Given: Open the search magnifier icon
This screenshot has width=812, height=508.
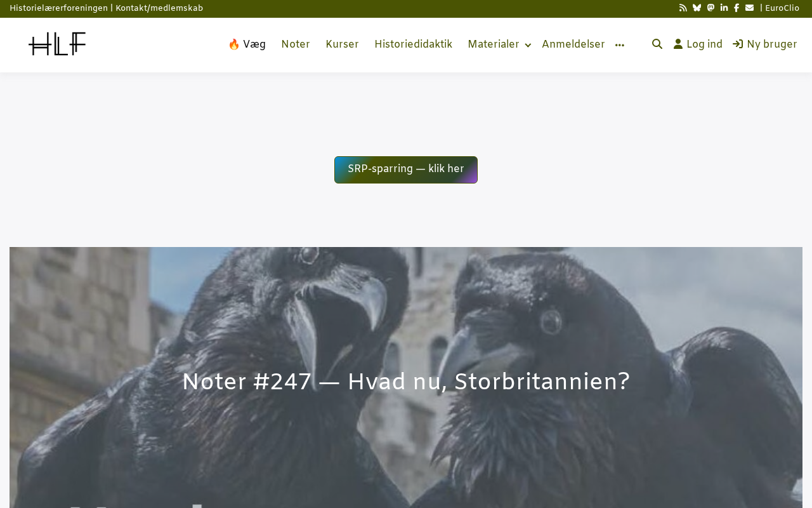Looking at the screenshot, I should pyautogui.click(x=657, y=44).
